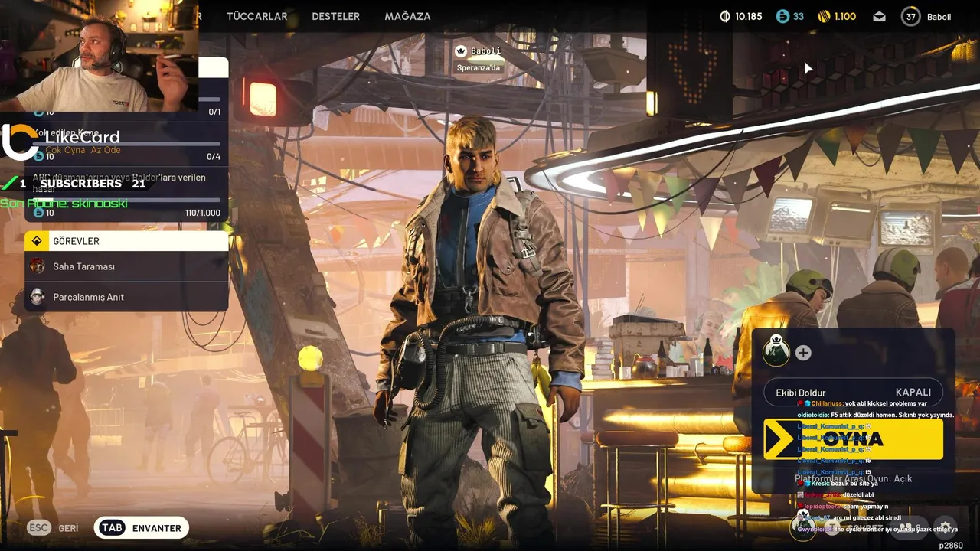Start a match with the OYNA button
Image resolution: width=980 pixels, height=551 pixels.
853,439
